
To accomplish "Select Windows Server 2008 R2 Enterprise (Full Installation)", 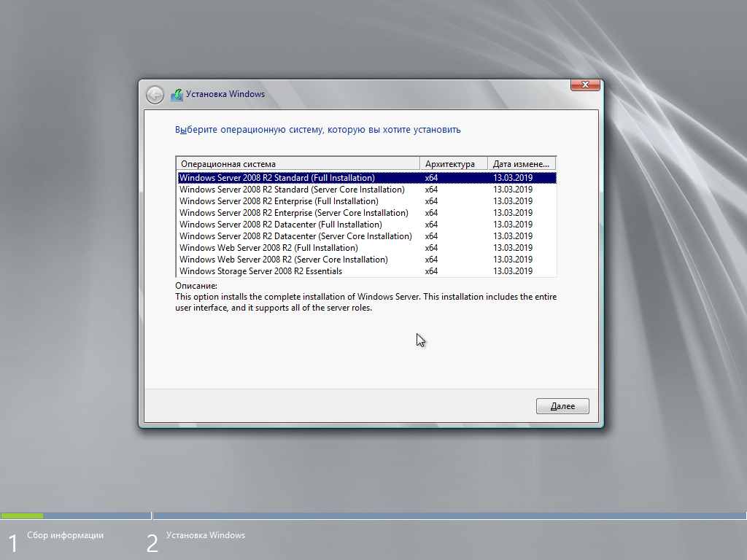I will click(367, 201).
